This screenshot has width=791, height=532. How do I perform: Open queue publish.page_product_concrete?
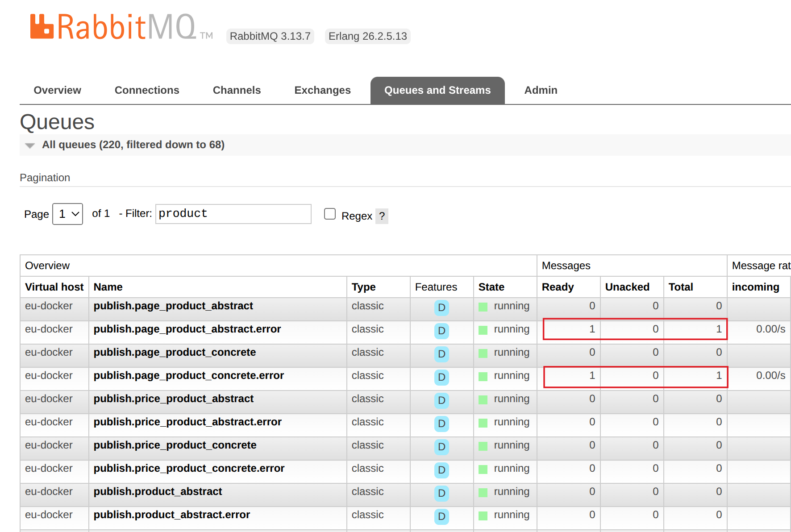(175, 352)
